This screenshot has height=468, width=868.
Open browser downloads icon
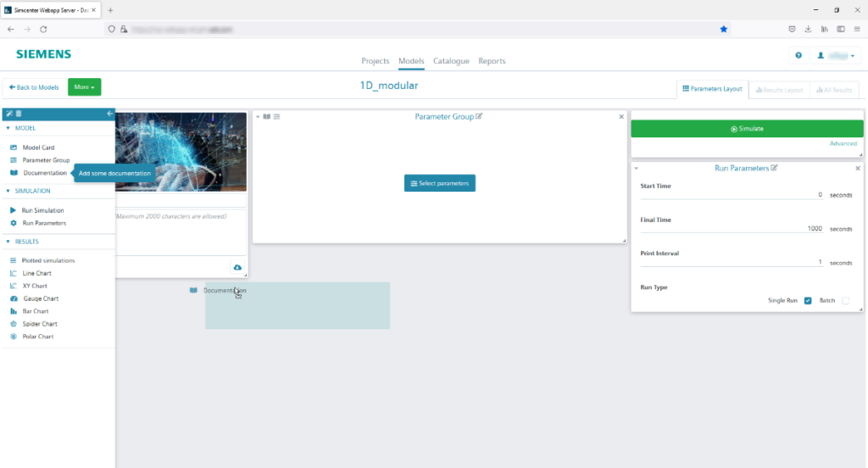pyautogui.click(x=808, y=30)
